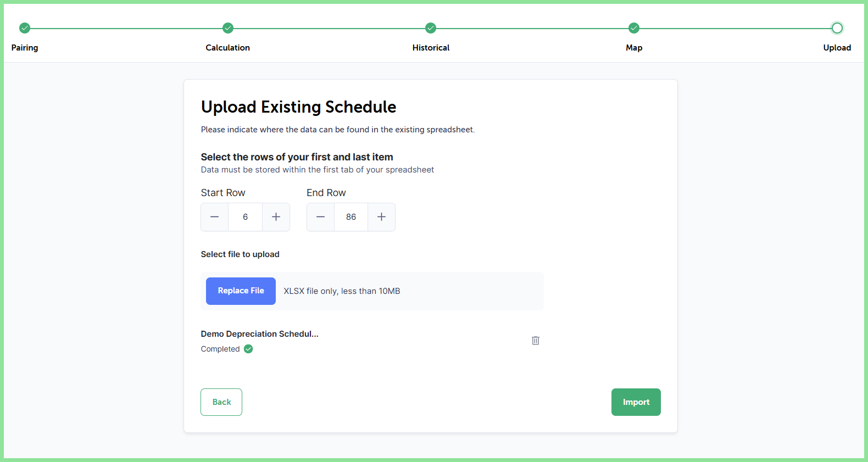Click the Historical step checkmark icon

click(x=431, y=28)
